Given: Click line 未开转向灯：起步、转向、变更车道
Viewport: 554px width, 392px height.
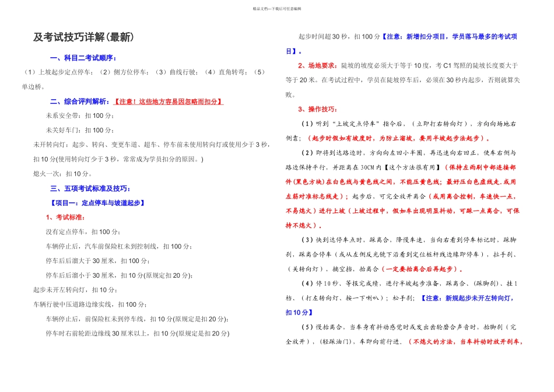Looking at the screenshot, I should click(x=152, y=145).
